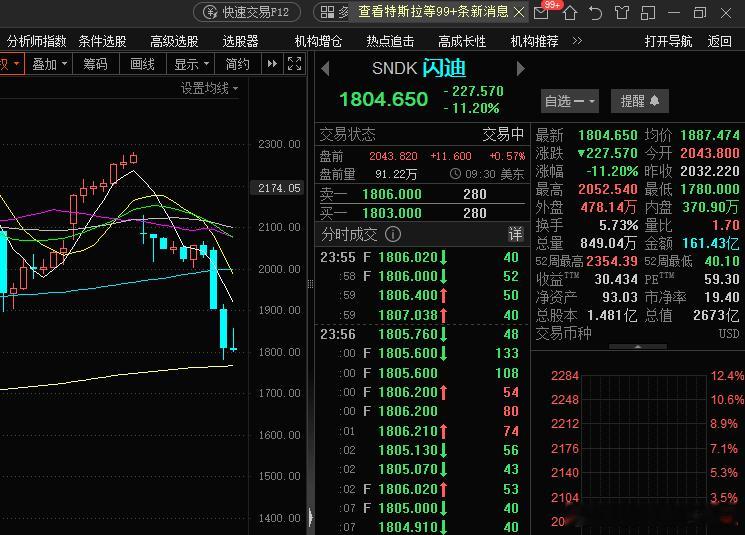Open the 高成长性 menu
This screenshot has width=745, height=535.
coord(462,41)
